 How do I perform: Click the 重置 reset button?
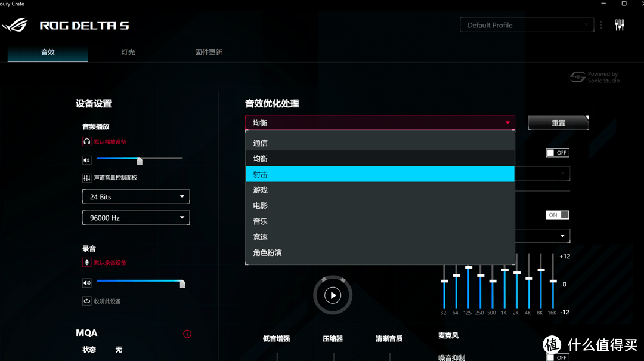(558, 122)
